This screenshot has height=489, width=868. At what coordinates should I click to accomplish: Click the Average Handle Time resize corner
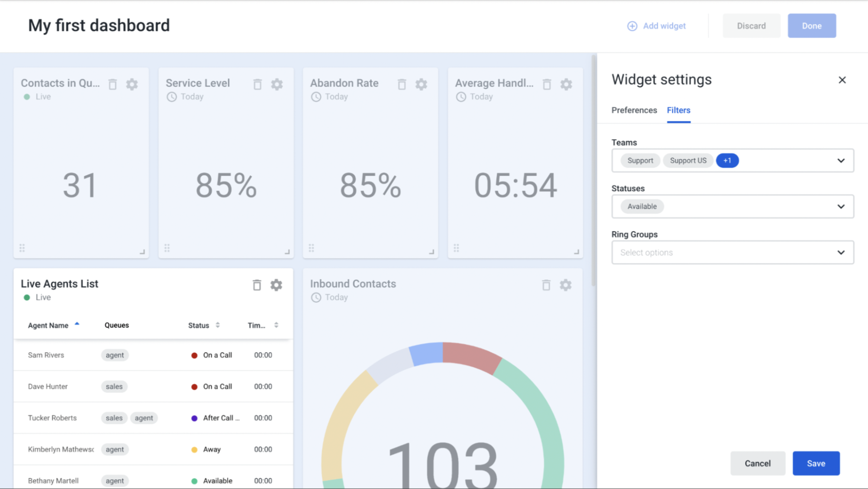tap(577, 252)
